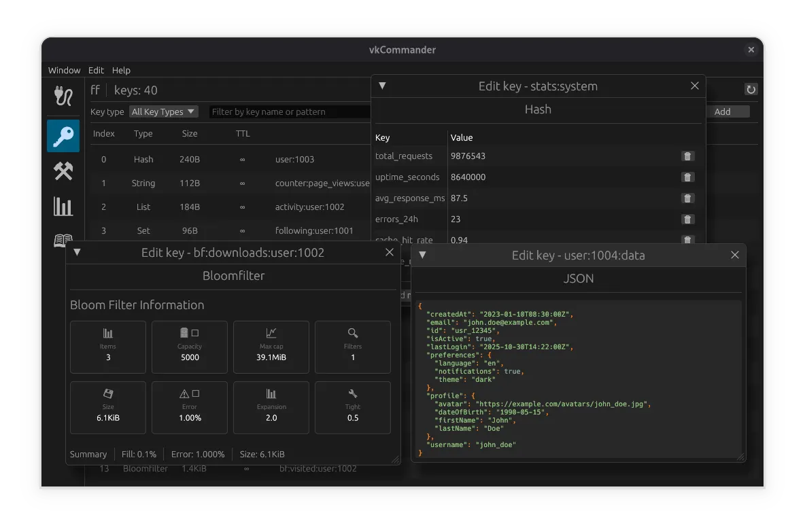Click the 87.5 avg_response_ms value
This screenshot has height=532, width=805.
[x=459, y=198]
